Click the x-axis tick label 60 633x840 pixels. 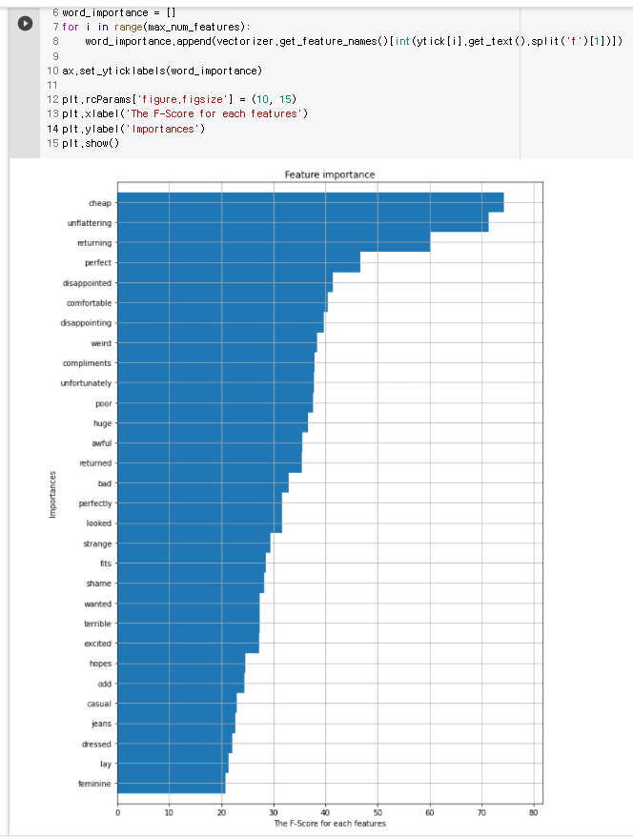coord(430,812)
